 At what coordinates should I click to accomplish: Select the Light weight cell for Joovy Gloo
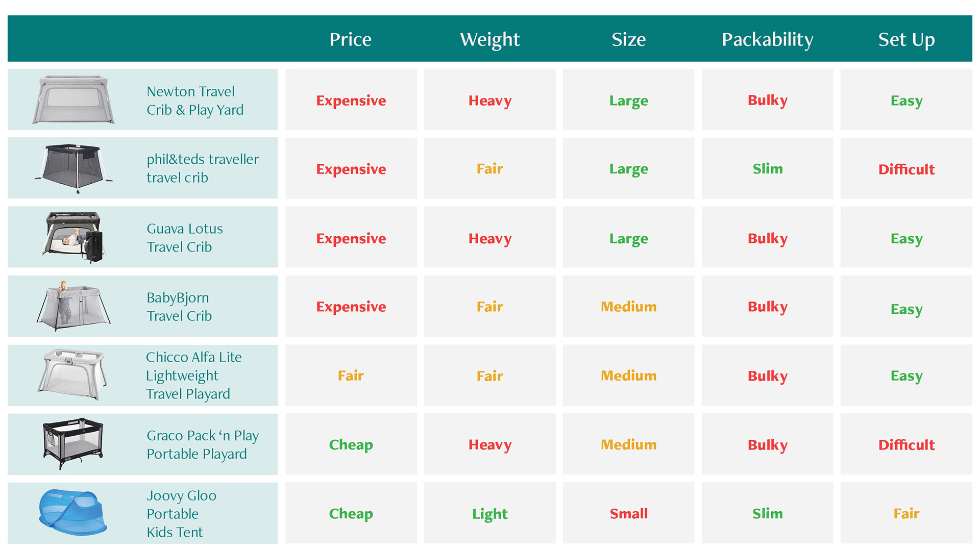(489, 514)
